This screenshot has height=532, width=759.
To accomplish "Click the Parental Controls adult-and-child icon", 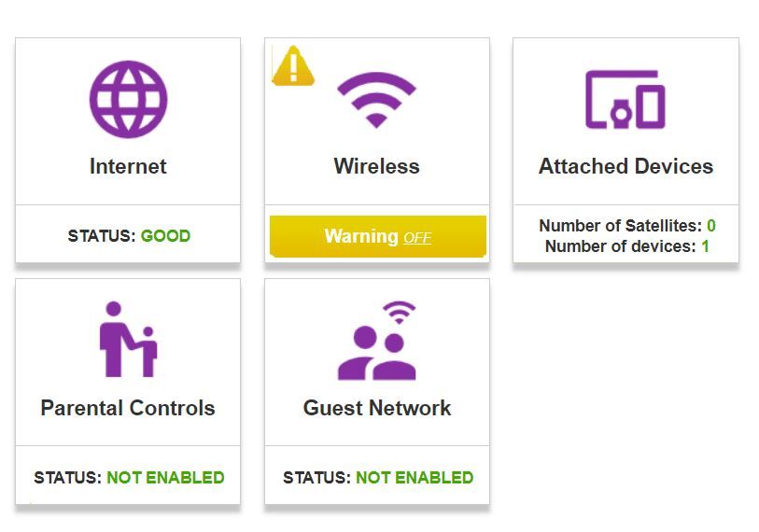I will (128, 340).
